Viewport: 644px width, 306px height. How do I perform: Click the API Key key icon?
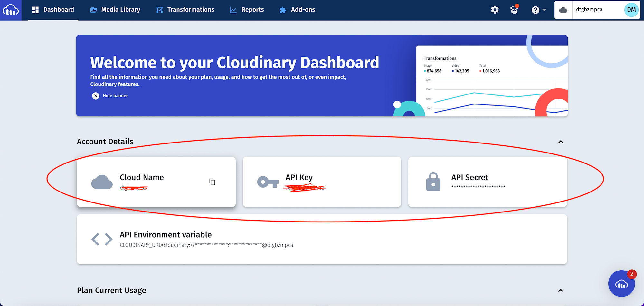coord(268,182)
